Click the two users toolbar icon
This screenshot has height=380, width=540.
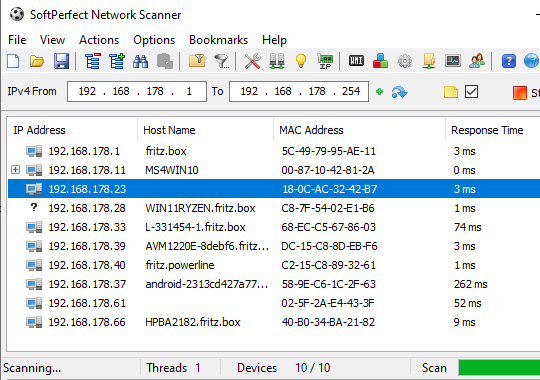tap(477, 61)
